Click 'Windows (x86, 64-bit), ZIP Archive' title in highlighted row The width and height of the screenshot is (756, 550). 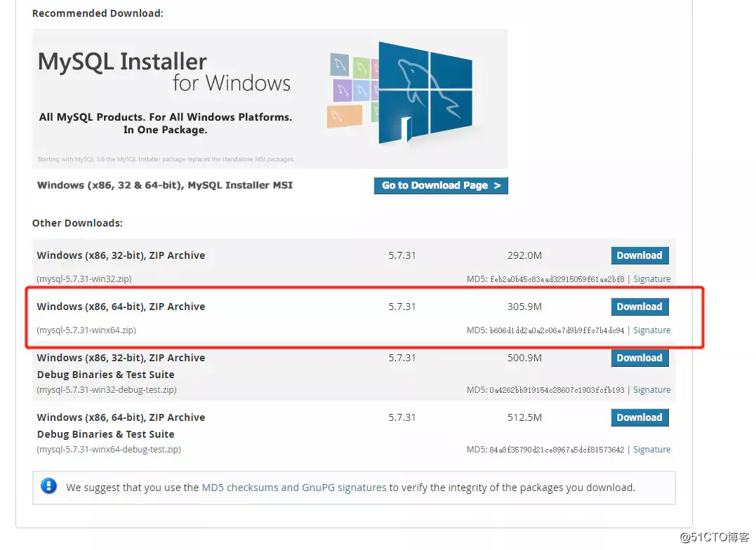[x=121, y=307]
